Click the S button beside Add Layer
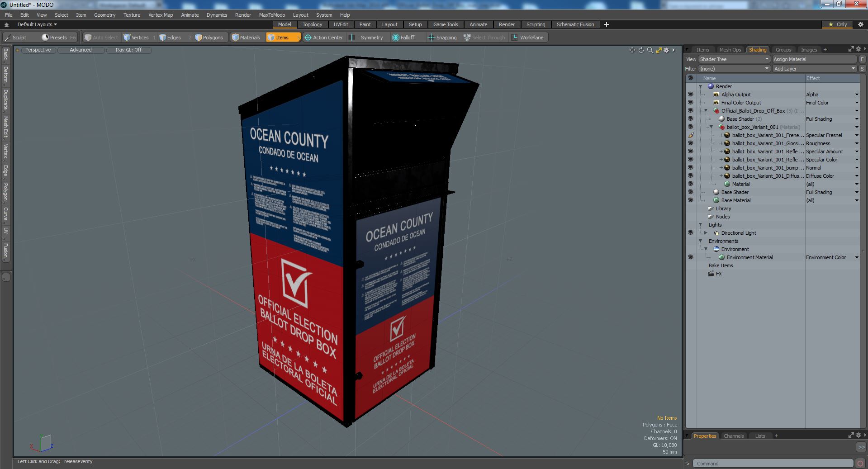The width and height of the screenshot is (868, 469). click(x=862, y=69)
